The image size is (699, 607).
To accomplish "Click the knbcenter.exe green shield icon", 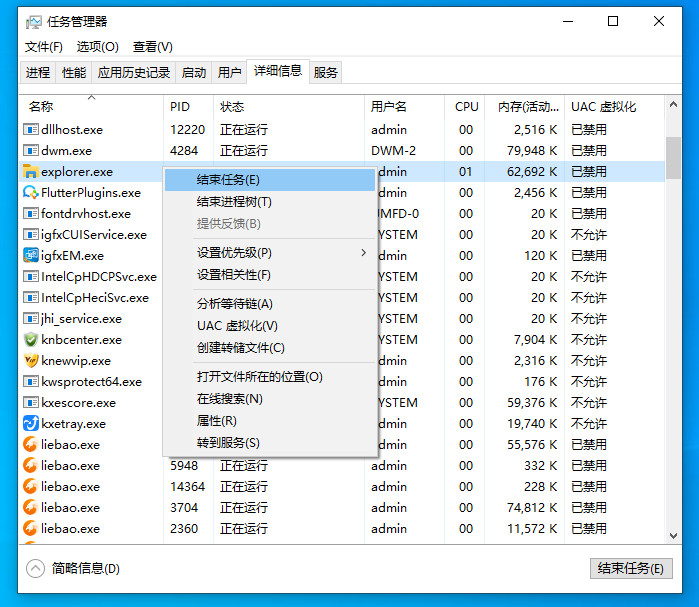I will pyautogui.click(x=31, y=340).
